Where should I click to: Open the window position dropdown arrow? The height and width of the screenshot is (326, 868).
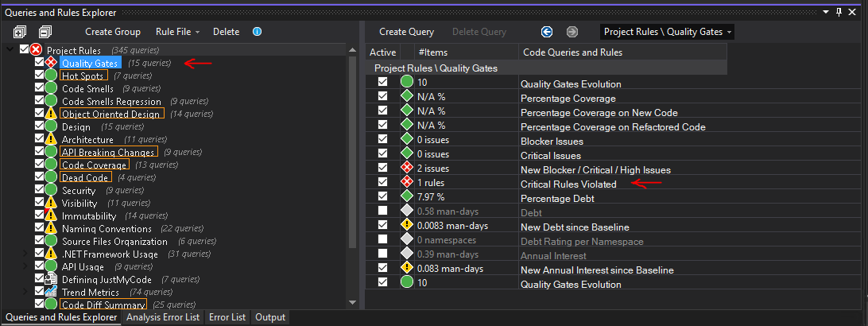pos(827,12)
